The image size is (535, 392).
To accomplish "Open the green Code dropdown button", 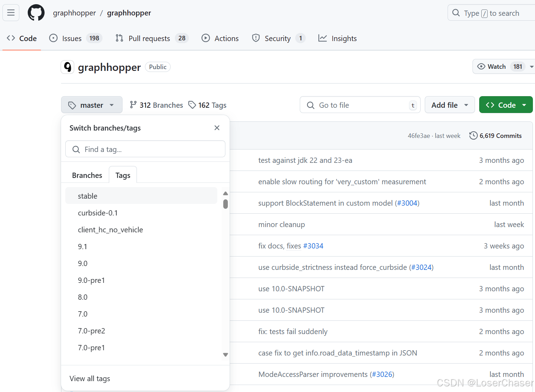I will pyautogui.click(x=506, y=105).
